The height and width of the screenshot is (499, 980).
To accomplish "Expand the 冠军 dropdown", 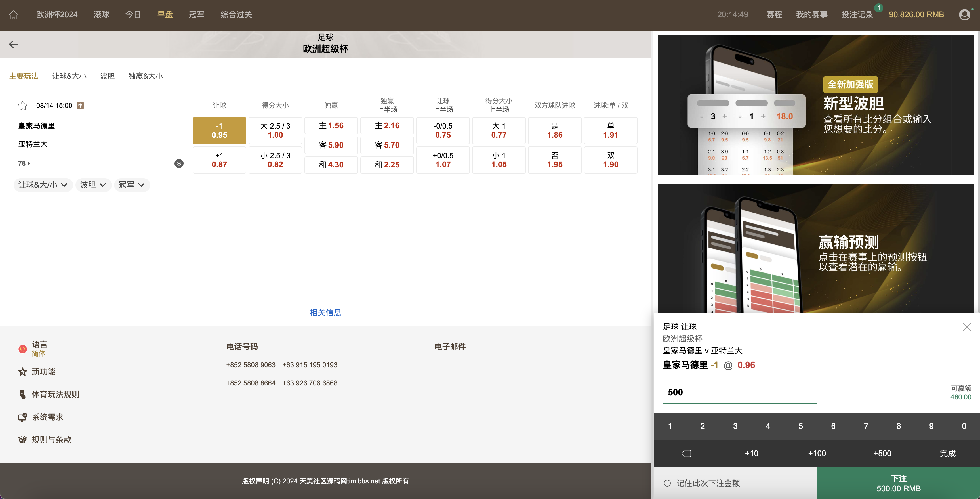I will [x=131, y=185].
